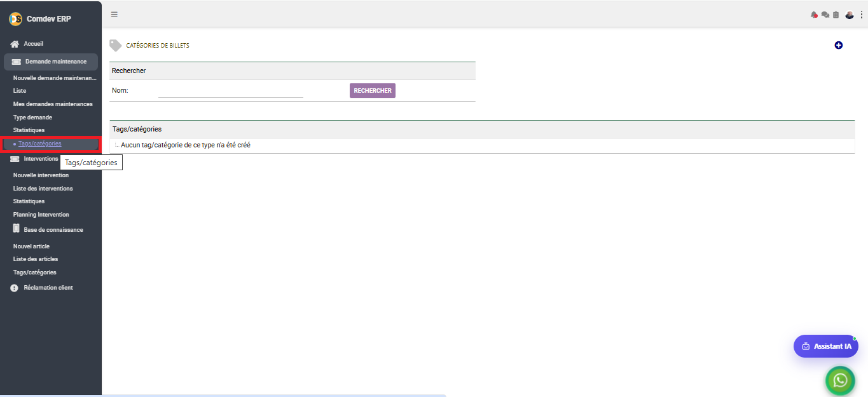868x397 pixels.
Task: Open the vertical three-dots menu
Action: (x=862, y=15)
